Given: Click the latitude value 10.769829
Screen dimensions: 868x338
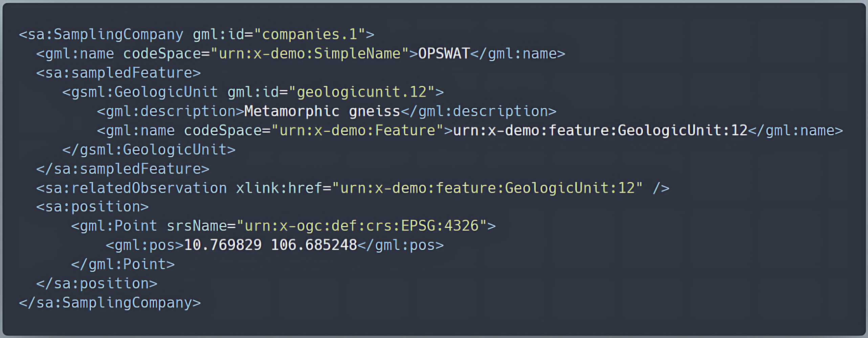Looking at the screenshot, I should pos(223,245).
